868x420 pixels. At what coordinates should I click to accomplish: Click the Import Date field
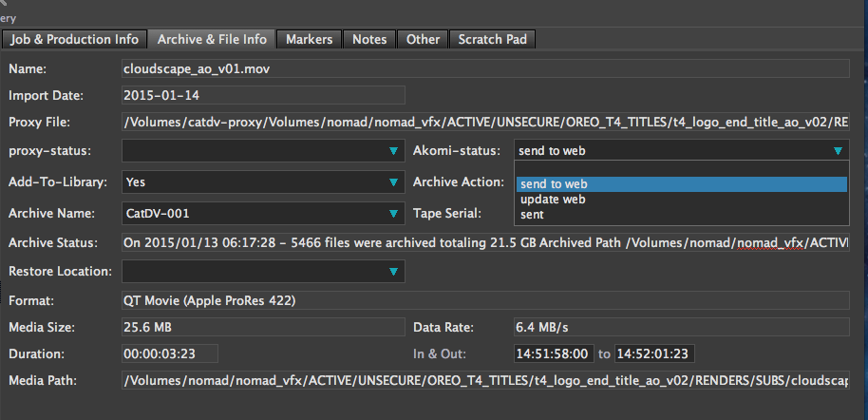263,95
